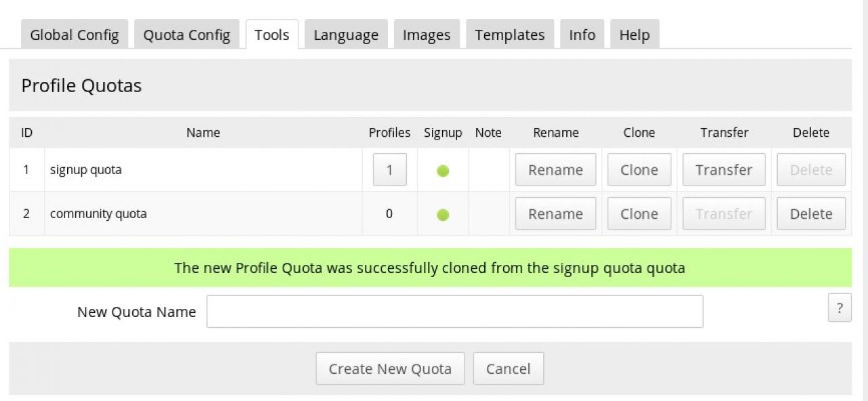The image size is (868, 401).
Task: Open the Global Config tab
Action: point(74,35)
